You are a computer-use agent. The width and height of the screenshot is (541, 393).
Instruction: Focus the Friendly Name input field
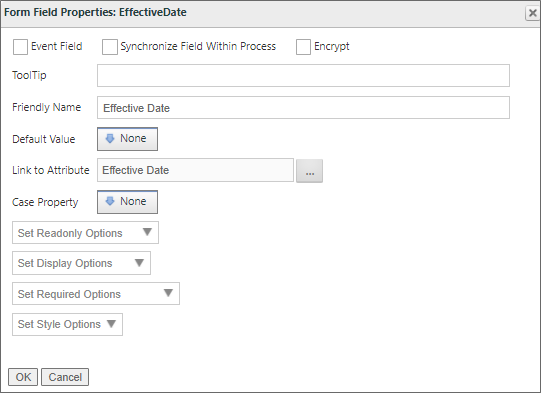pos(303,108)
